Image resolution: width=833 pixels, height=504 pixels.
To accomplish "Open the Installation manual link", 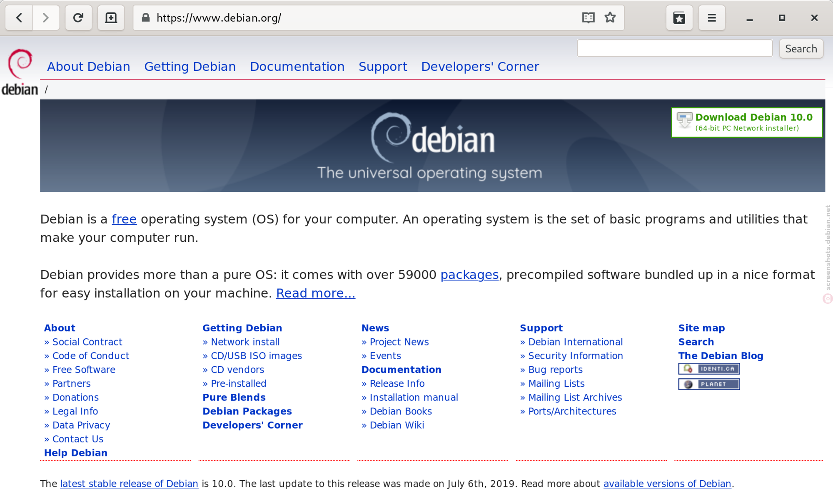I will [x=414, y=397].
